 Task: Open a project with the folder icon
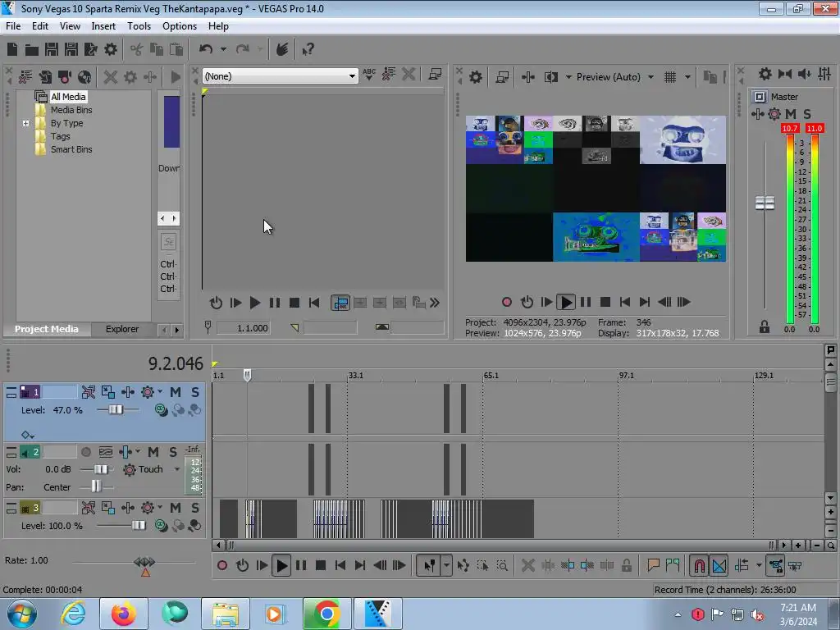point(32,50)
